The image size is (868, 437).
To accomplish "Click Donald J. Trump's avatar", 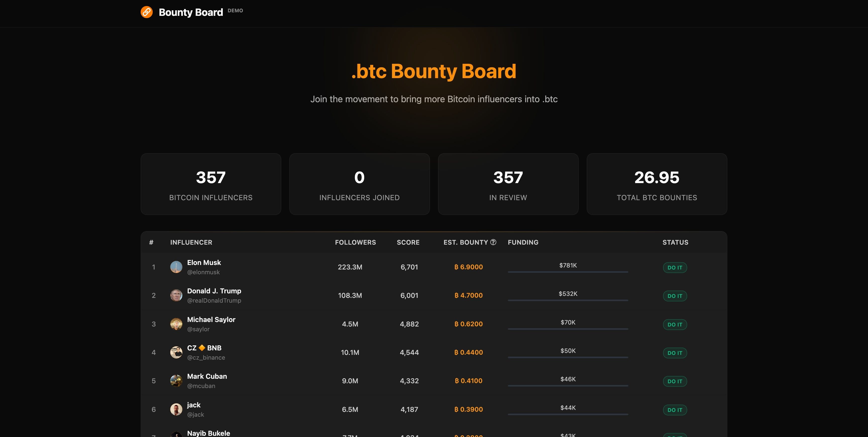I will click(x=176, y=296).
